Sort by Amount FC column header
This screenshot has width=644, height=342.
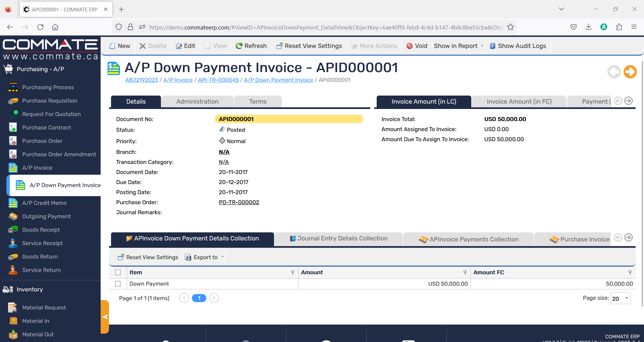(489, 272)
